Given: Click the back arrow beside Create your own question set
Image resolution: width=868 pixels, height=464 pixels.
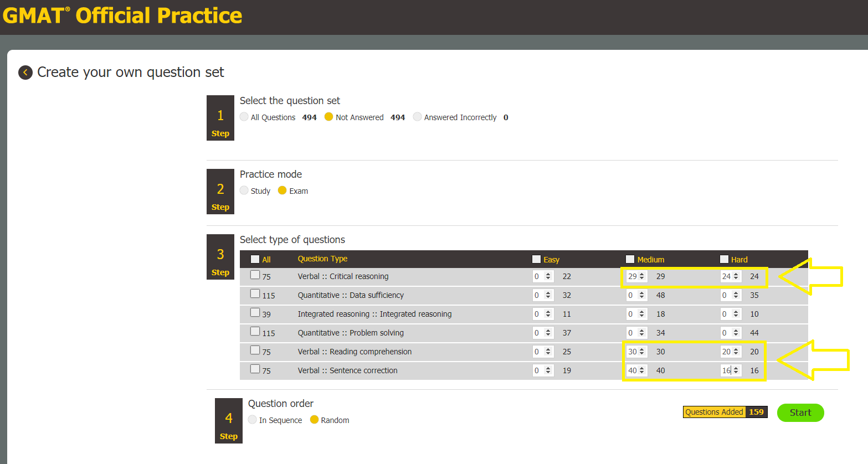Looking at the screenshot, I should tap(25, 72).
